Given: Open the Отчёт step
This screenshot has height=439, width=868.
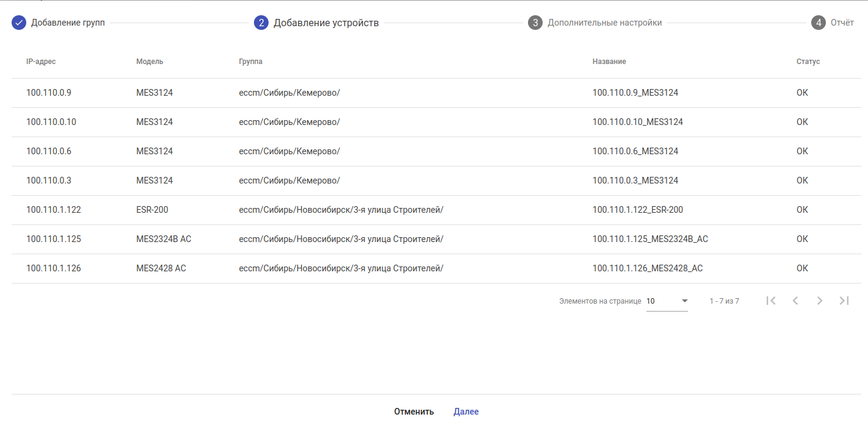Looking at the screenshot, I should (842, 23).
